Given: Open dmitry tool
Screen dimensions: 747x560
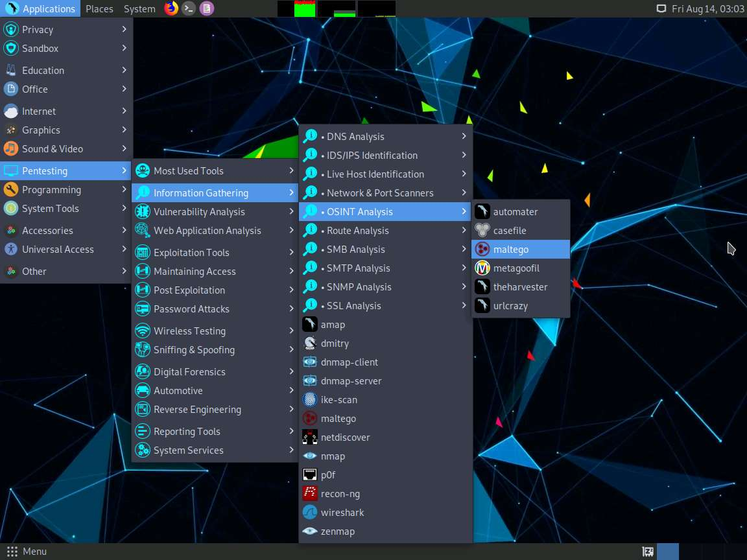Looking at the screenshot, I should 385,344.
